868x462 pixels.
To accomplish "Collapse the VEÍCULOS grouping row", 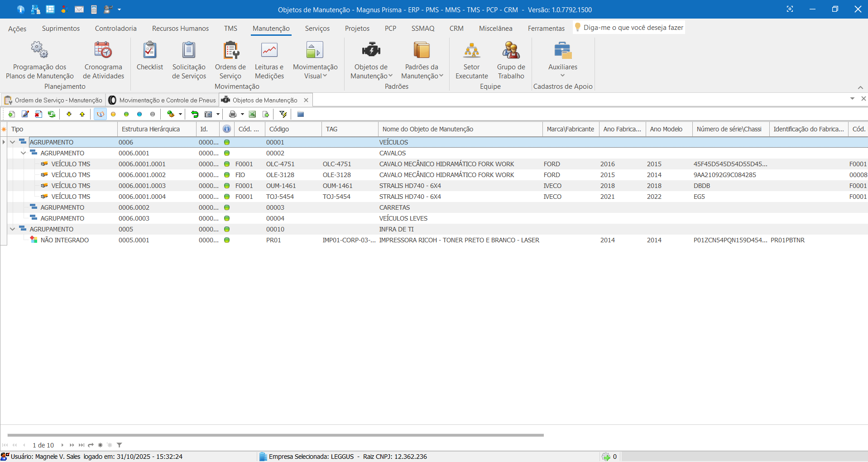I will (13, 142).
